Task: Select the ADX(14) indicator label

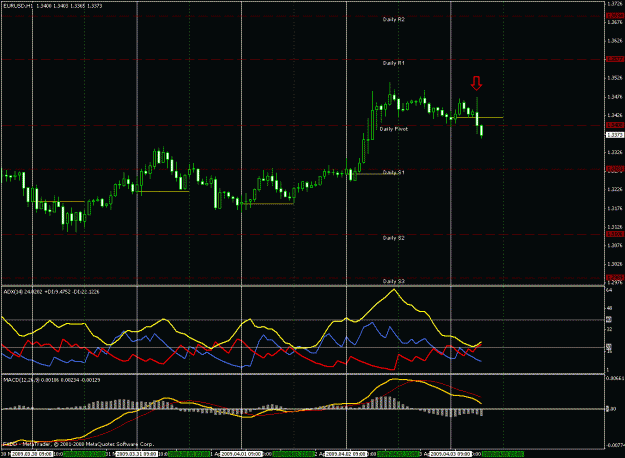Action: coord(51,292)
